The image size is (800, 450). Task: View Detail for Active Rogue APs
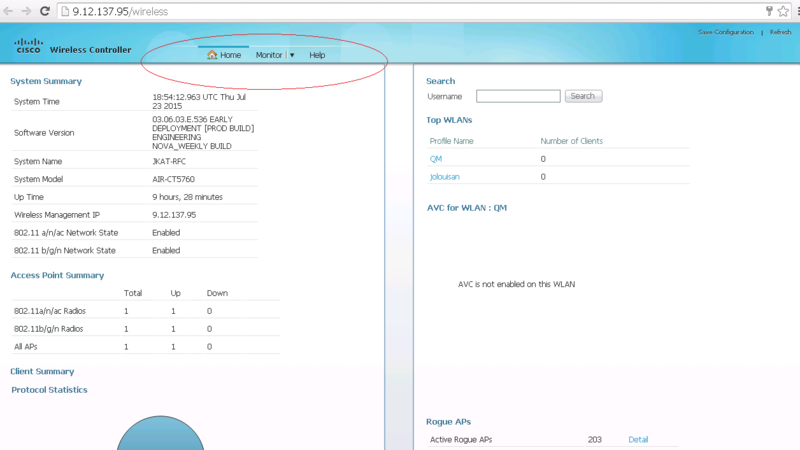(x=638, y=439)
